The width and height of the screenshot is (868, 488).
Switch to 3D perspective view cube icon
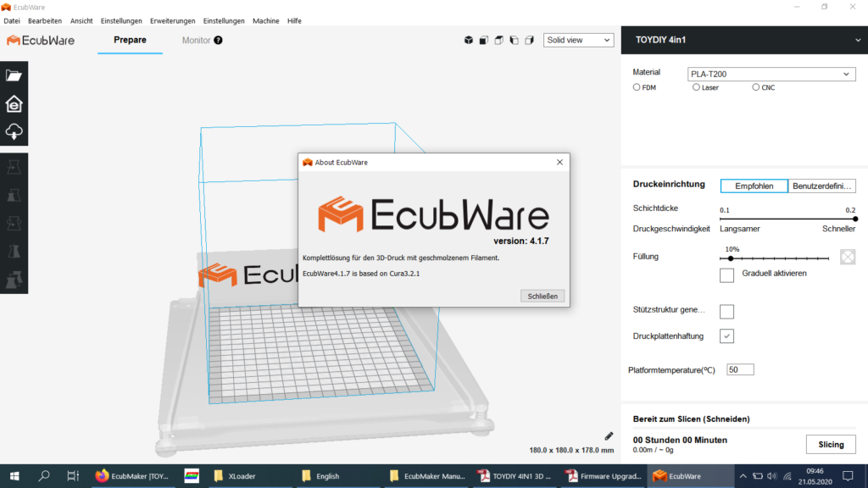(x=469, y=40)
